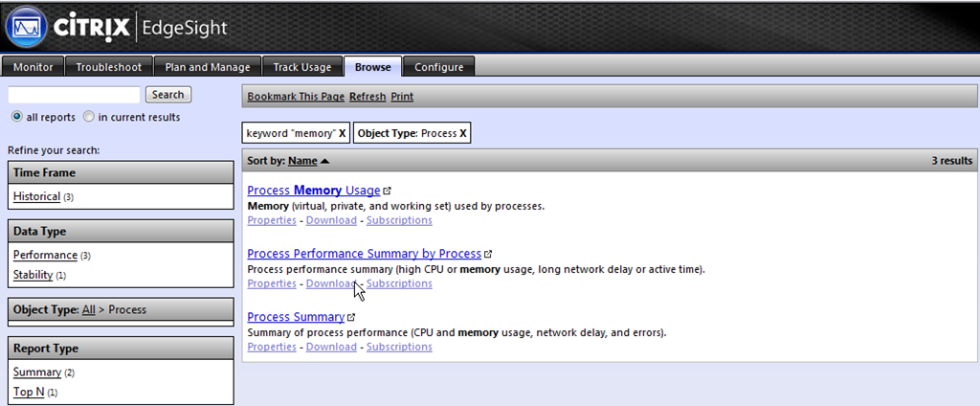Image resolution: width=980 pixels, height=406 pixels.
Task: Click the report search text field
Action: [74, 95]
